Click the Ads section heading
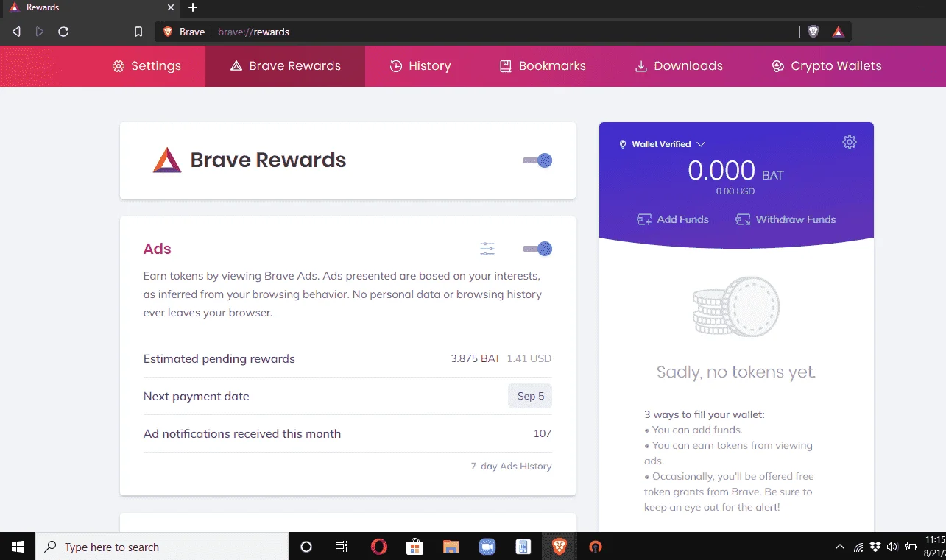946x560 pixels. [158, 249]
